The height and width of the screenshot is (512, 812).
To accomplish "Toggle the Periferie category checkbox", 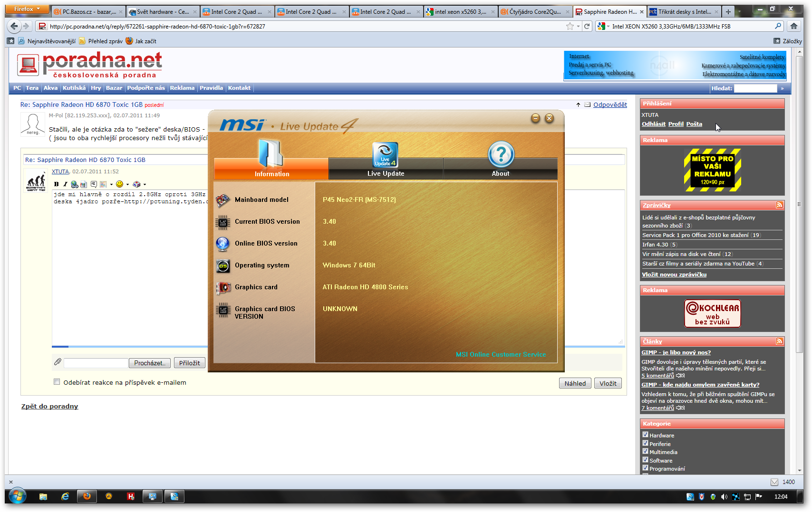I will (x=645, y=443).
